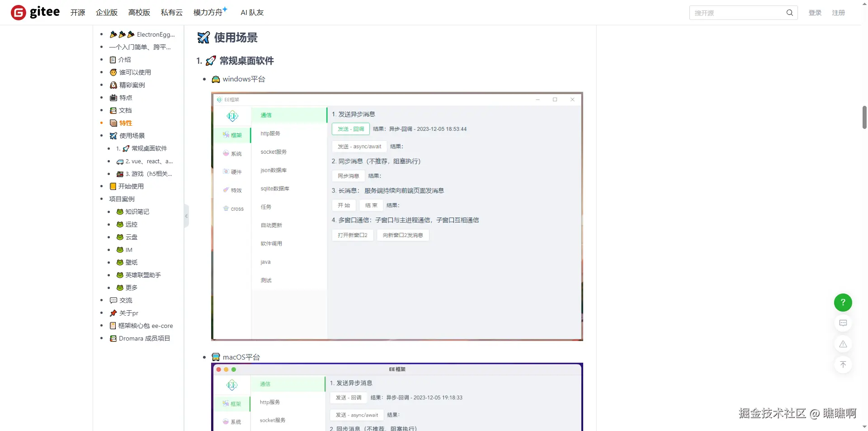Collapse the sidebar using the left chevron
Viewport: 868px width, 431px height.
tap(186, 216)
